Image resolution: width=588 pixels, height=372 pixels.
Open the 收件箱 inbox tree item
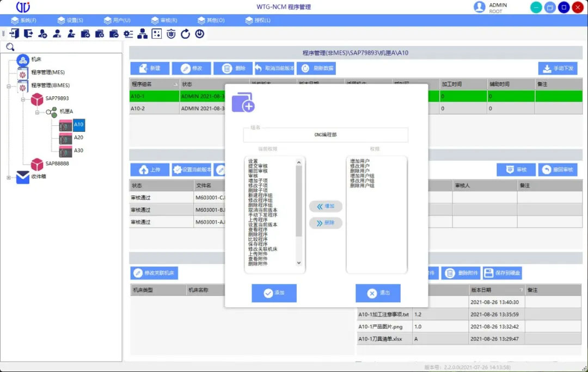pos(39,176)
